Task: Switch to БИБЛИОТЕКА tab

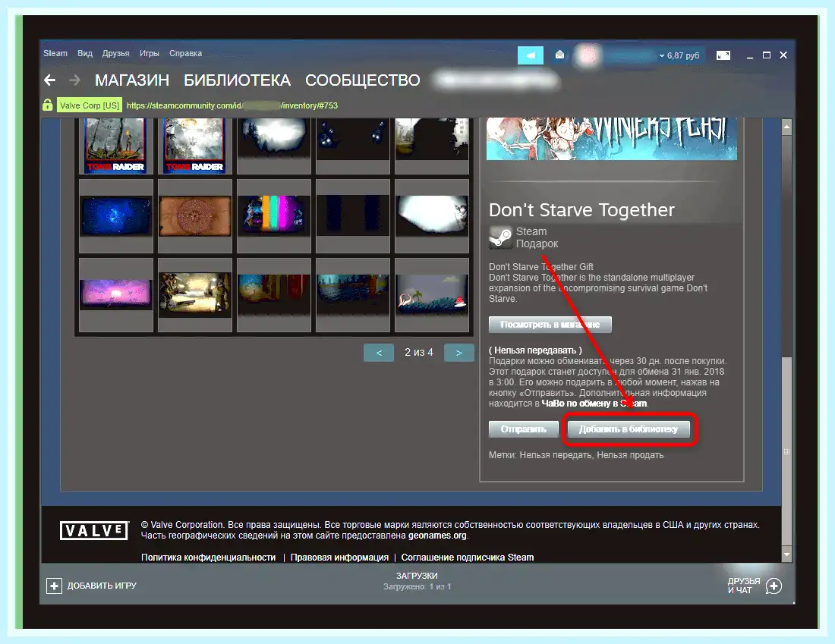Action: pos(237,80)
